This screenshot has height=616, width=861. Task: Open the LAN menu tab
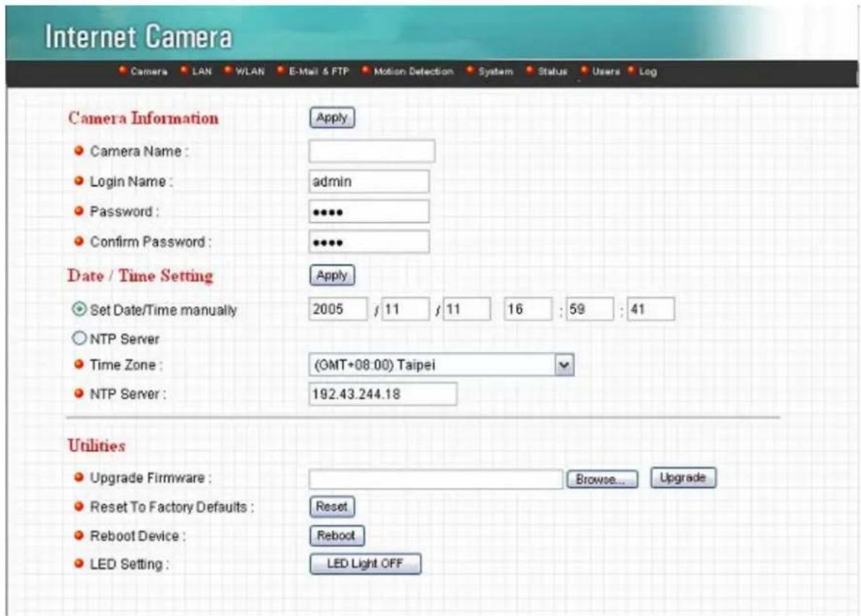[x=201, y=71]
